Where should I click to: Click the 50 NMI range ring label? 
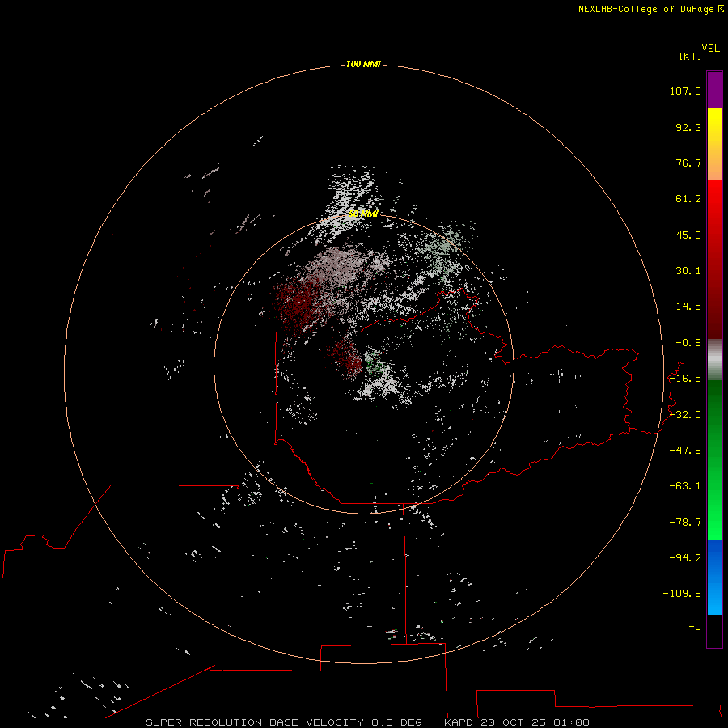point(363,214)
